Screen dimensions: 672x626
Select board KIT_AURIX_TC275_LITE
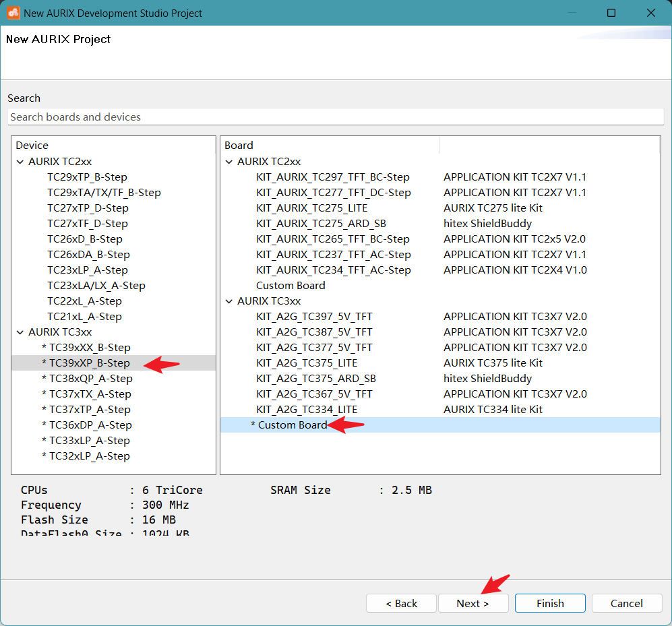[x=311, y=208]
